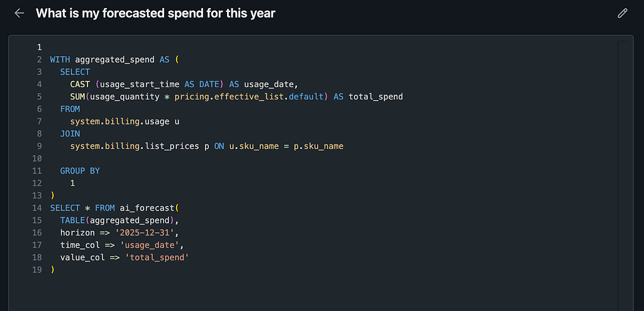The image size is (644, 311).
Task: Click line number 19 in gutter
Action: click(37, 270)
